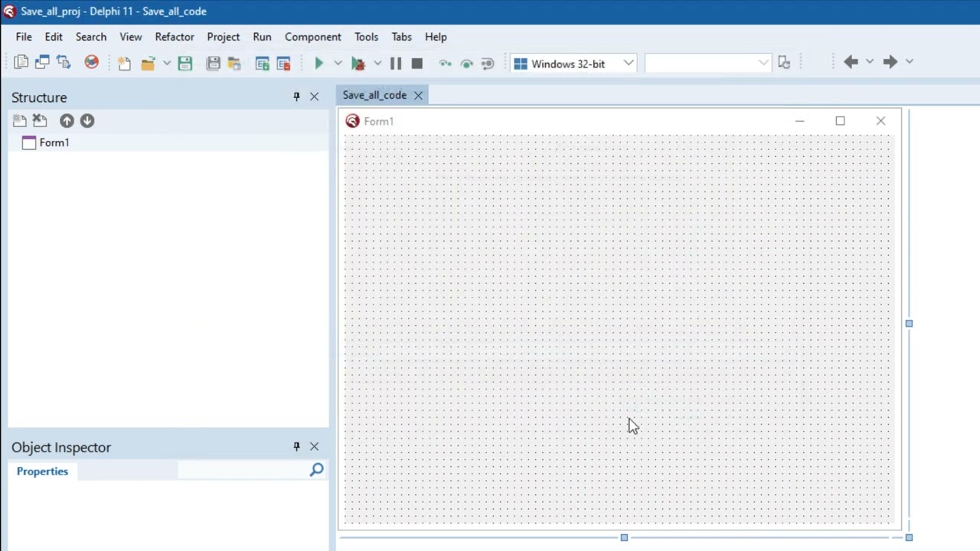Click the Run with debugger bug icon

click(x=358, y=64)
